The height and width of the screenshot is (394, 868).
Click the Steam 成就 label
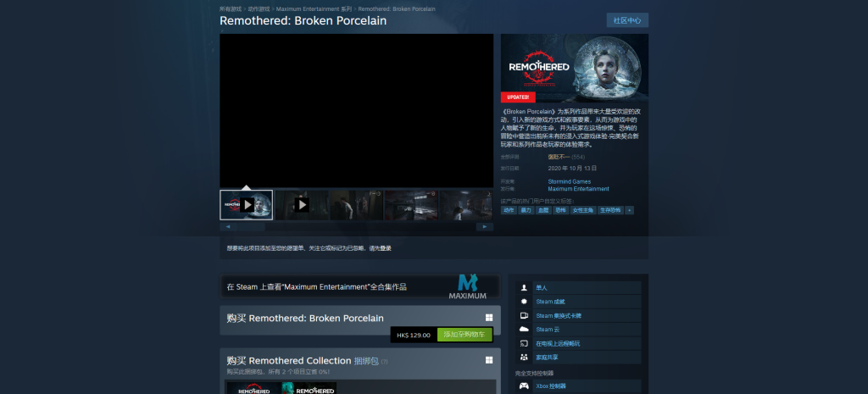(550, 302)
